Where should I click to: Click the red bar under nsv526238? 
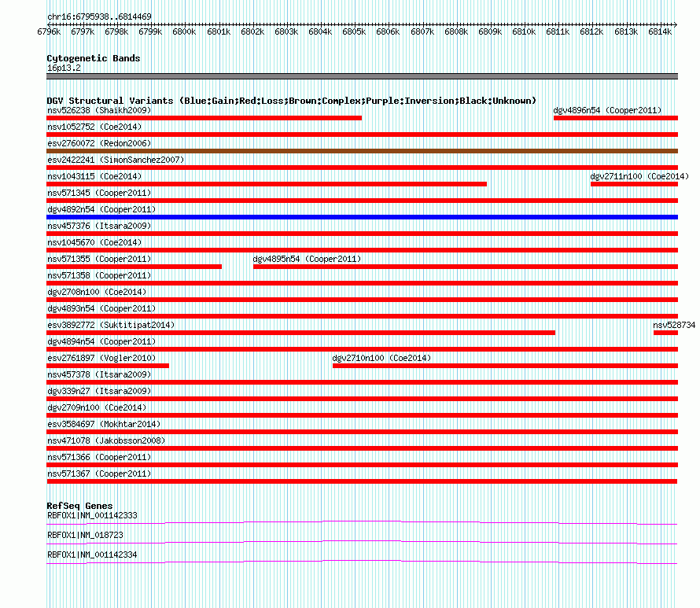click(204, 118)
